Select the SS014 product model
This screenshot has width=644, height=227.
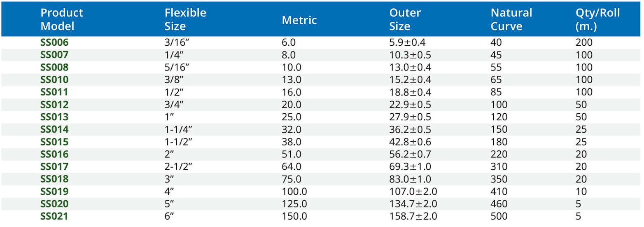pos(54,129)
